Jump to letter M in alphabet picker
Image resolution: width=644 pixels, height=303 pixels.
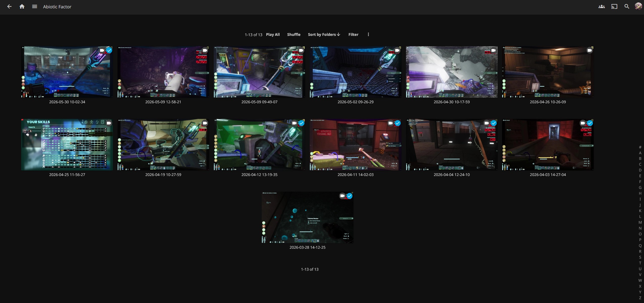640,222
